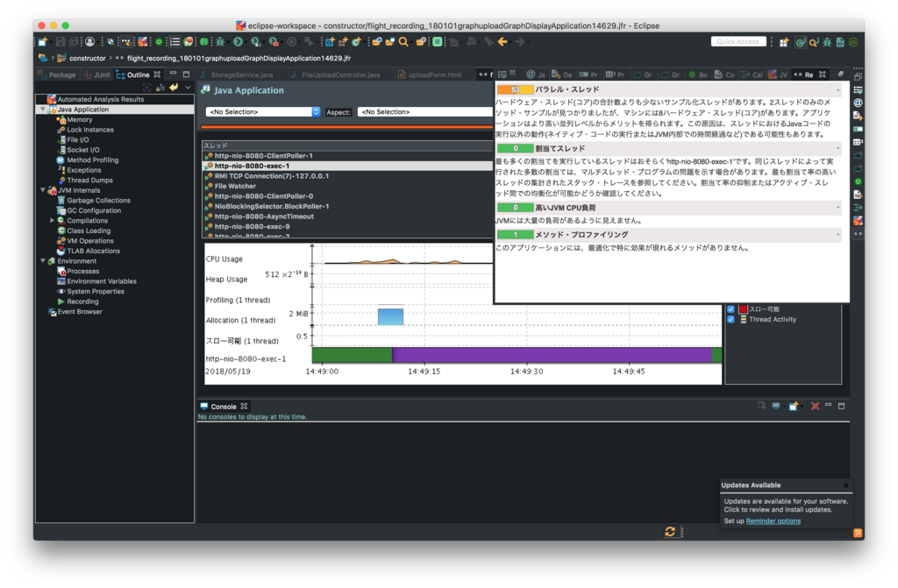This screenshot has width=898, height=588.
Task: Open the Aspect No Selection dropdown
Action: (424, 112)
